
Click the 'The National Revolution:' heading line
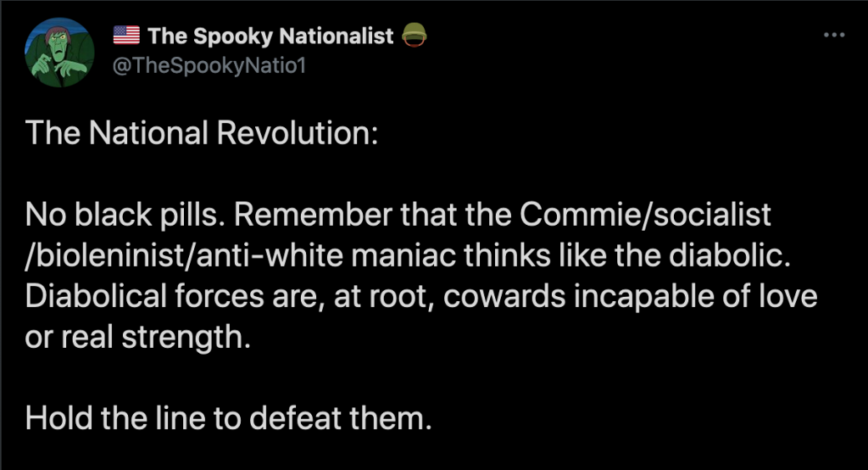click(202, 133)
